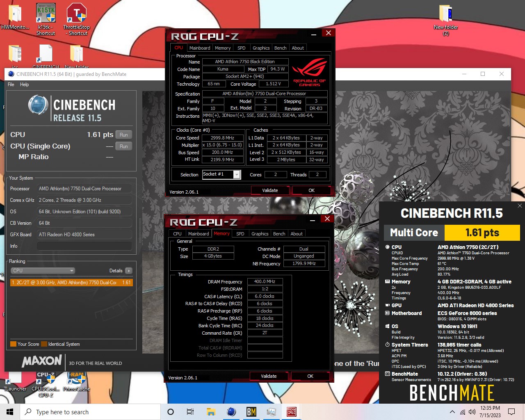Expand ranking Details with the arrow button

click(x=128, y=271)
